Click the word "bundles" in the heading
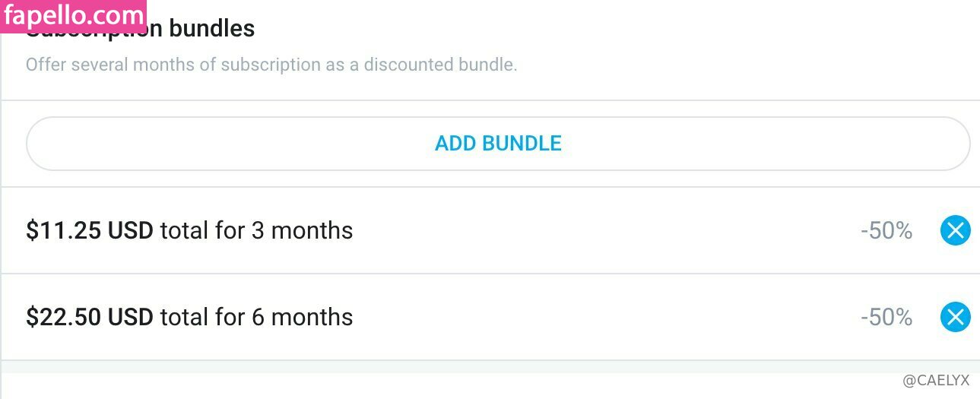The image size is (980, 399). pyautogui.click(x=211, y=29)
